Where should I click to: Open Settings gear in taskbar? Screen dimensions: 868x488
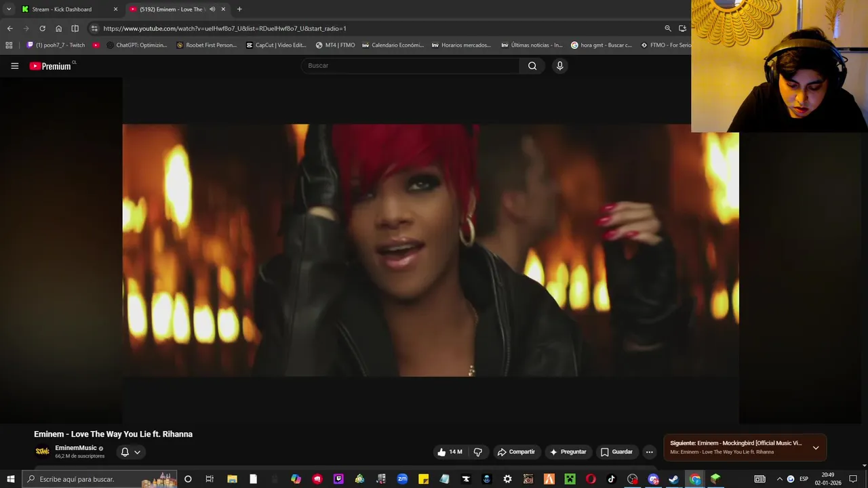pyautogui.click(x=507, y=479)
